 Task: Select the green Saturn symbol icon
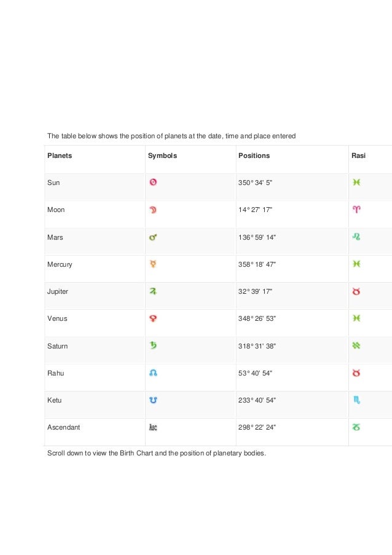153,345
